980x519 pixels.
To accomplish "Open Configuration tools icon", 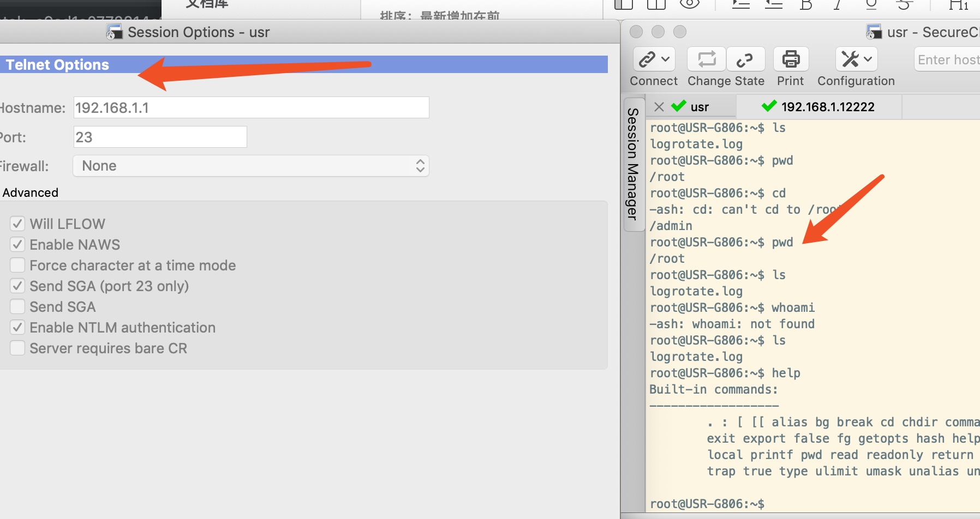I will (850, 59).
